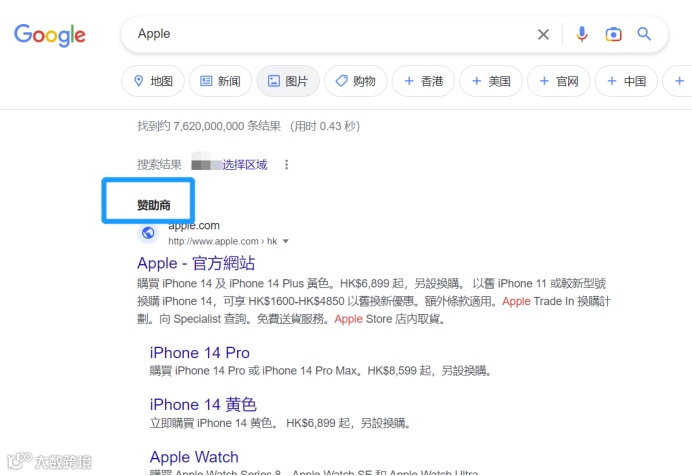Viewport: 692px width, 476px height.
Task: Open the Apple - 官方網站 result
Action: point(196,263)
